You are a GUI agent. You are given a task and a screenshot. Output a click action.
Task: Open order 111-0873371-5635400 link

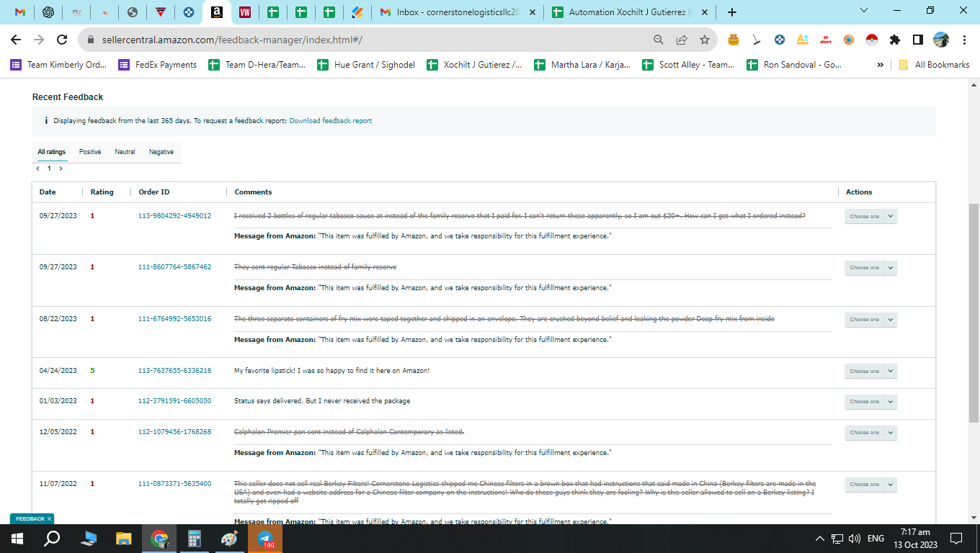[174, 484]
